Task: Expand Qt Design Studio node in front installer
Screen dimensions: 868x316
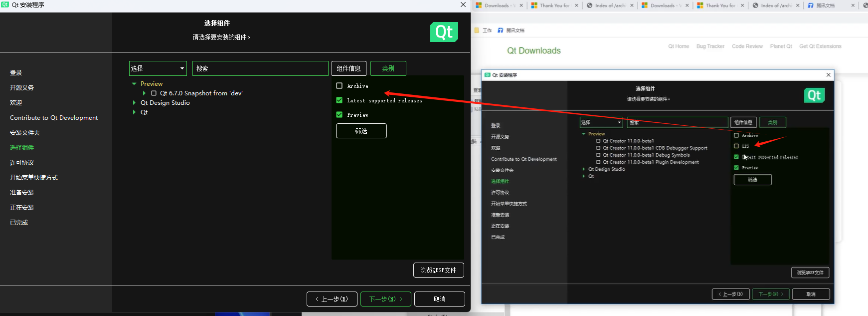Action: (x=134, y=103)
